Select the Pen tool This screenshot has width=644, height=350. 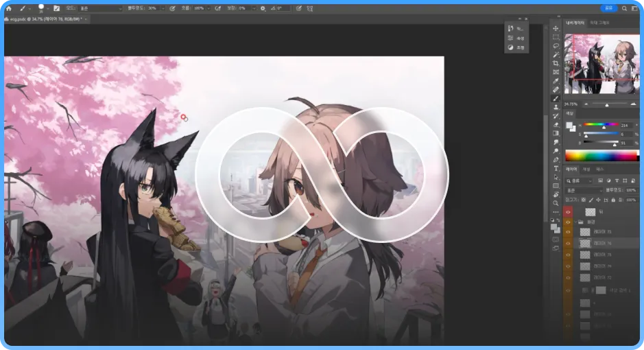click(556, 160)
